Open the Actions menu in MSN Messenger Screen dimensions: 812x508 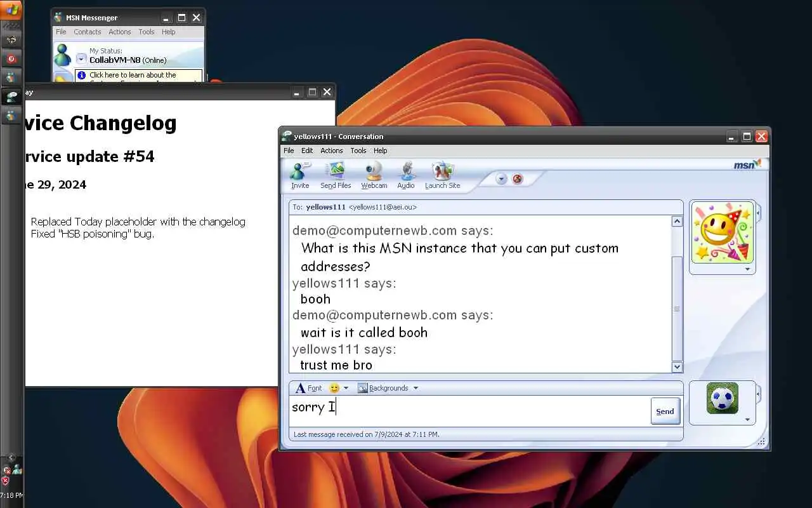point(119,32)
